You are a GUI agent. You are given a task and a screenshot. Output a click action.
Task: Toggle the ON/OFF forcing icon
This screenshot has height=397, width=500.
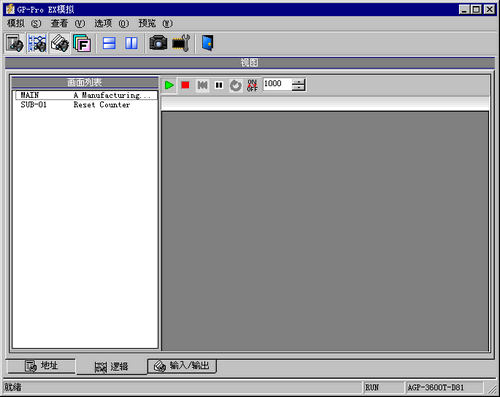coord(252,85)
